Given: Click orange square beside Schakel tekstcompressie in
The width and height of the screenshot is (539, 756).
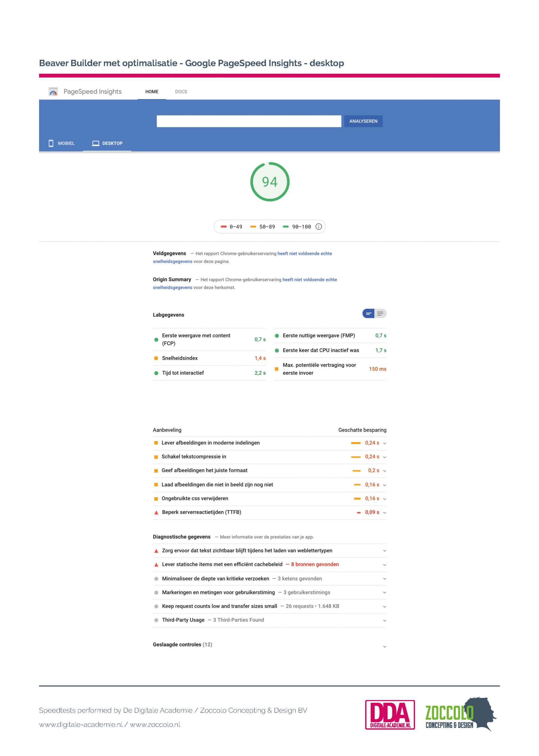Looking at the screenshot, I should [156, 457].
